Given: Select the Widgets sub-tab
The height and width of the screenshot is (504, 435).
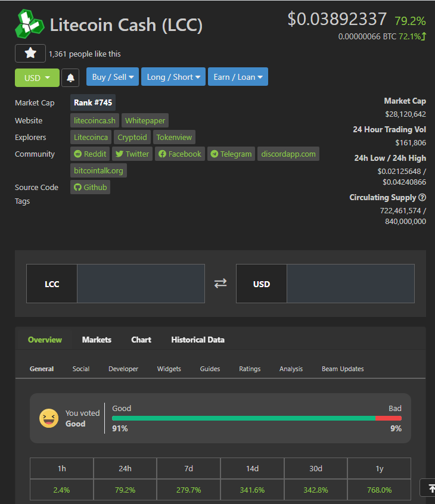Looking at the screenshot, I should (169, 369).
